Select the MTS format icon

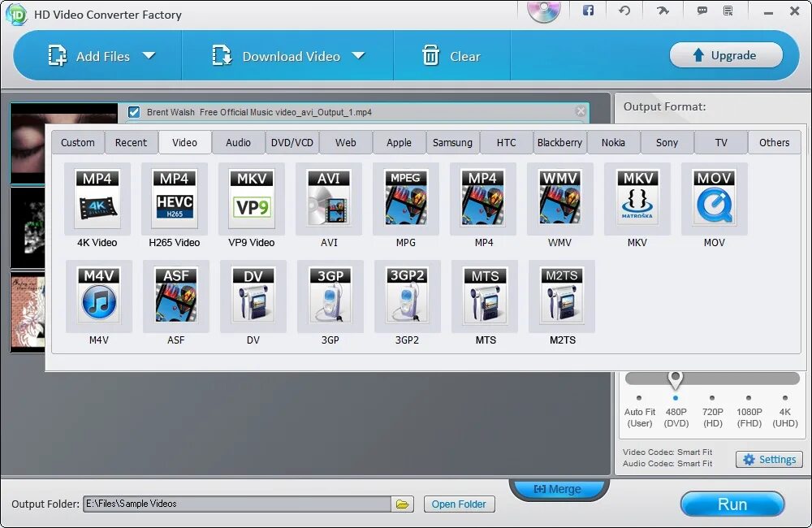pos(485,296)
